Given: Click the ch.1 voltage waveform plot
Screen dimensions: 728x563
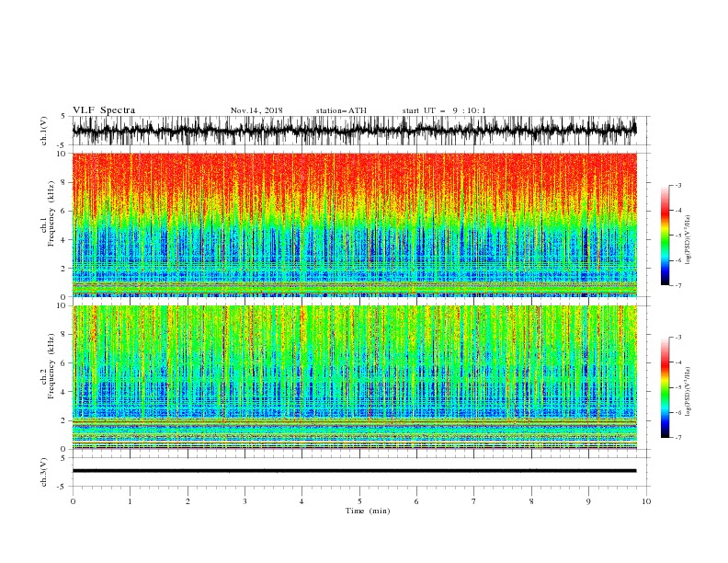Looking at the screenshot, I should tap(354, 131).
